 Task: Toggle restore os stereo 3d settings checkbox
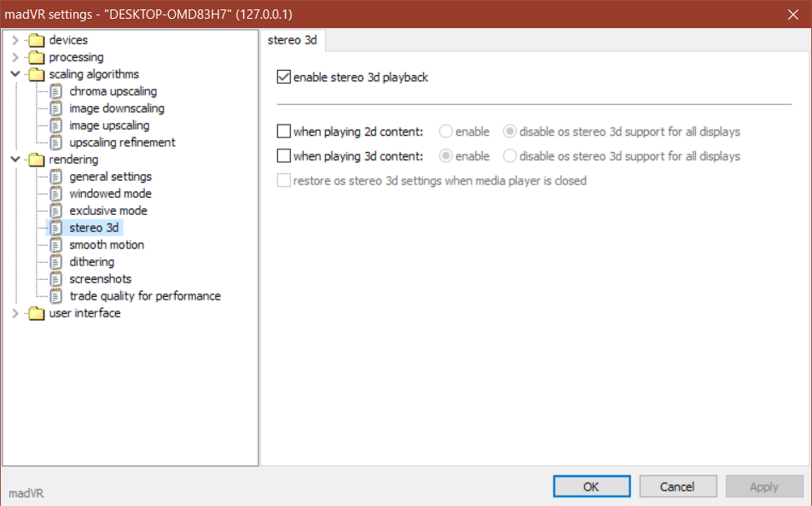point(284,181)
